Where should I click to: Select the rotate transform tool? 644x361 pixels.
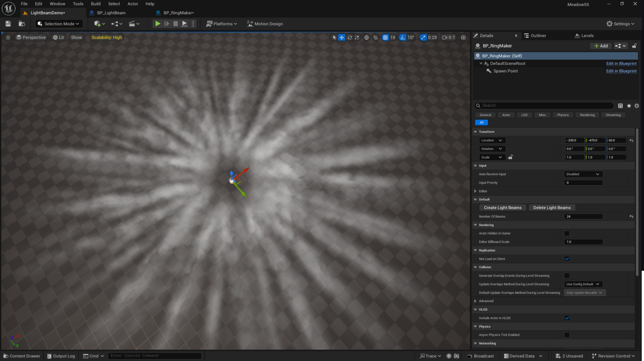349,37
